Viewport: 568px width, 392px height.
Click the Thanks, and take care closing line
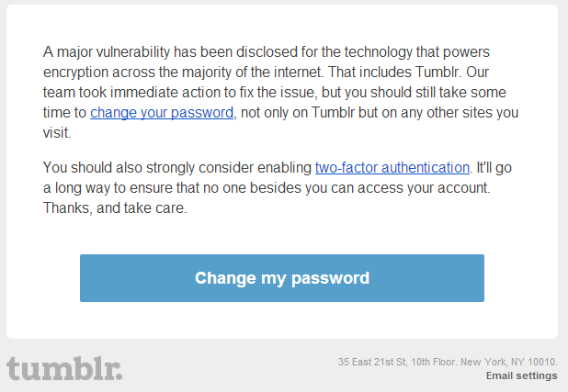click(x=115, y=207)
